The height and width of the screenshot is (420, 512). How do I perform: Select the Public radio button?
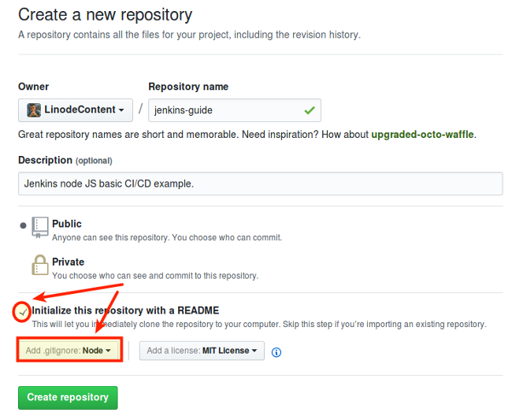tap(24, 225)
